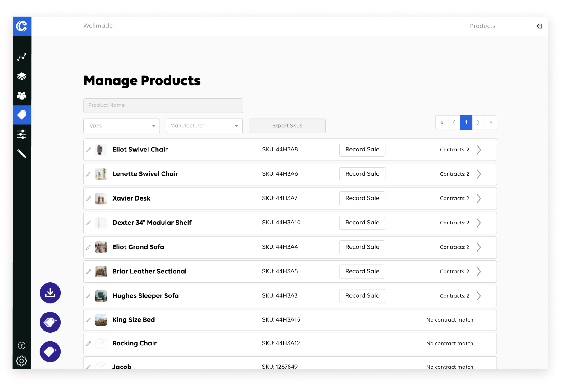Screen dimensions: 561x392
Task: Edit Eliot Swivel Chair via pencil icon
Action: (89, 150)
